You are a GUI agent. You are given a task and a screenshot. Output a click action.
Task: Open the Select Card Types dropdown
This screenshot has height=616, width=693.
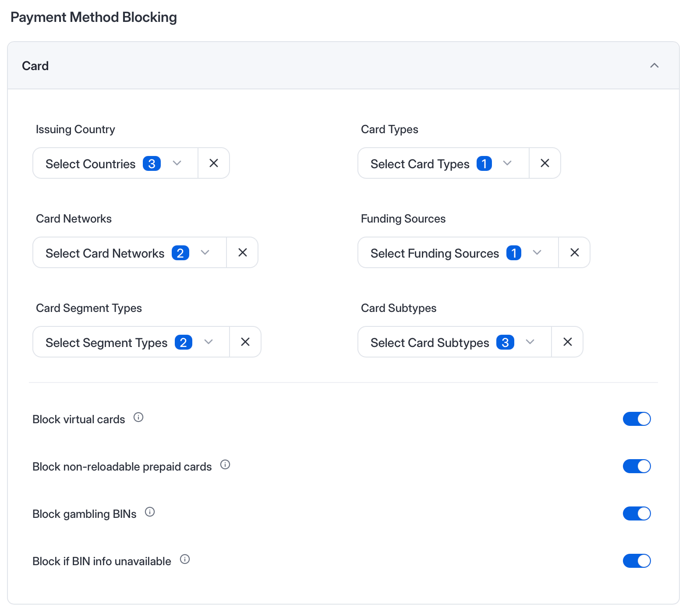(x=443, y=163)
